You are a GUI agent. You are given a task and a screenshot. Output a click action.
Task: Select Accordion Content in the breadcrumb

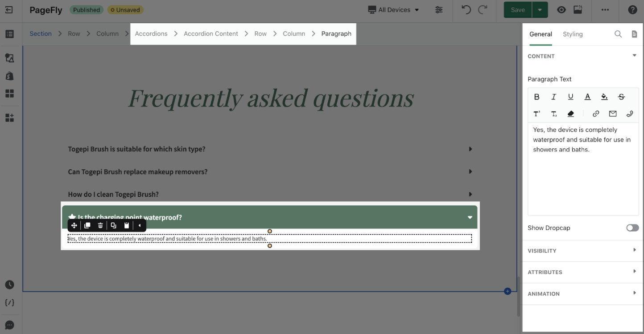(x=211, y=33)
